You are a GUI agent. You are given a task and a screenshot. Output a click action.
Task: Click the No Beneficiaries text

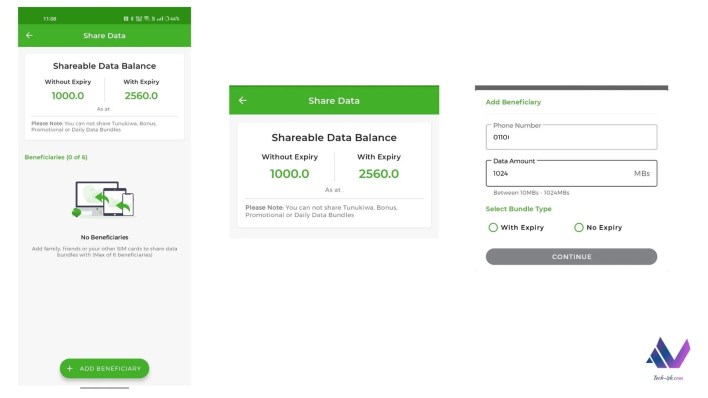point(104,237)
